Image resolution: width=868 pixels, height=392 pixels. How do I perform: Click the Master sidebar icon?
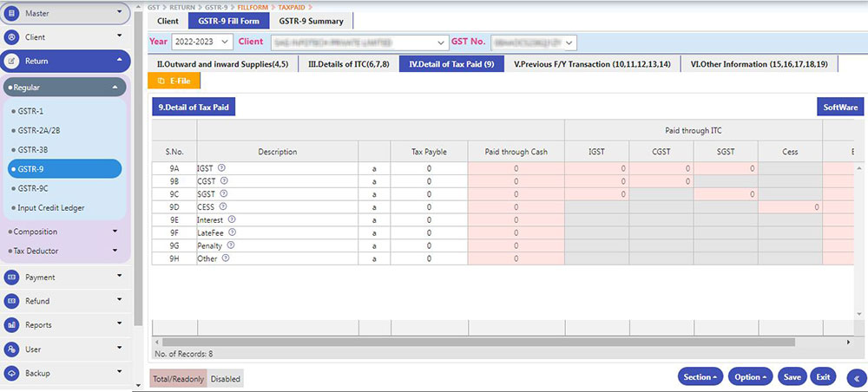(12, 13)
